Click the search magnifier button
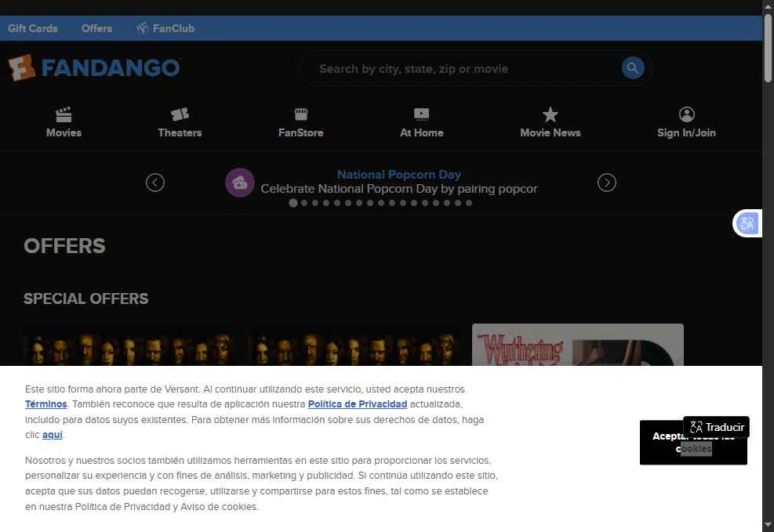This screenshot has height=532, width=774. point(633,68)
